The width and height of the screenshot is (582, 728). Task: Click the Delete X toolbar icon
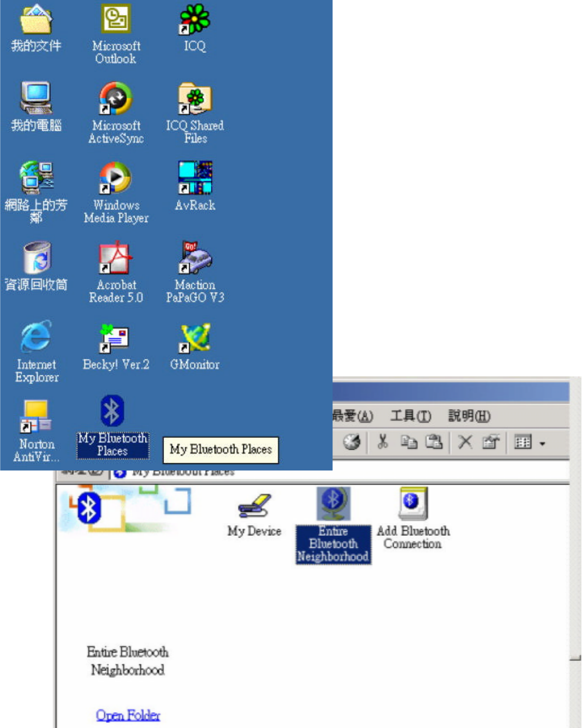[465, 442]
